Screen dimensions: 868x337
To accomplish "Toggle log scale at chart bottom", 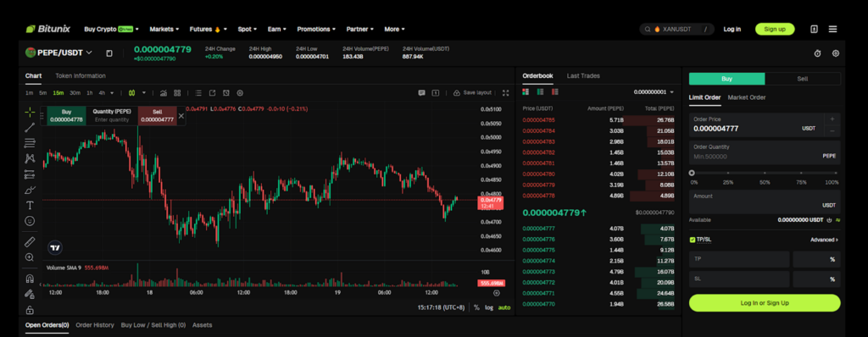I will click(x=489, y=307).
